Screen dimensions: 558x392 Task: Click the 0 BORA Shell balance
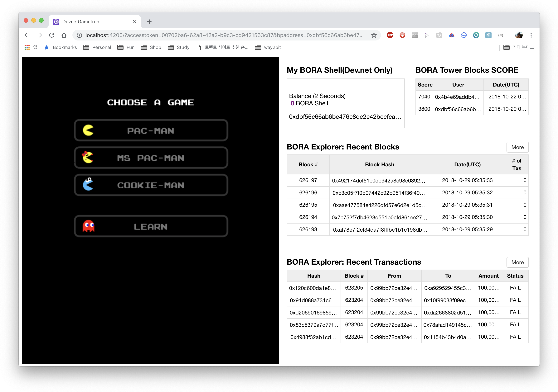pos(309,103)
